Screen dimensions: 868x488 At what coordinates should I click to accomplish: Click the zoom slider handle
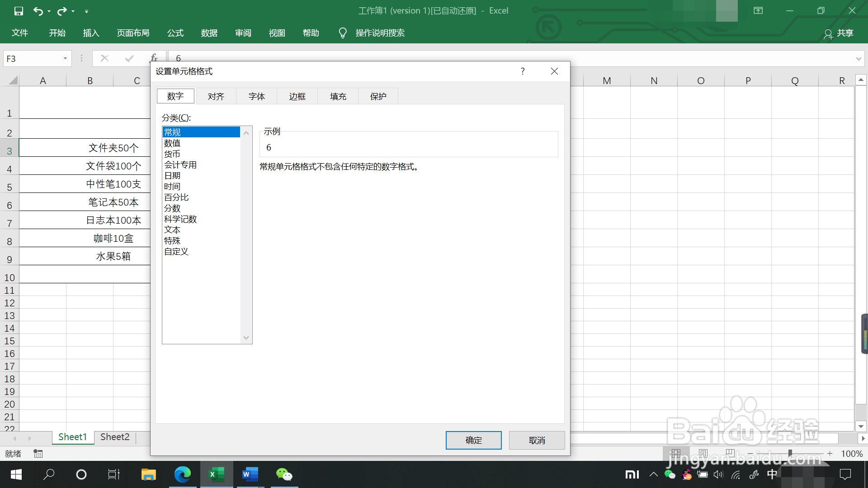pyautogui.click(x=790, y=453)
